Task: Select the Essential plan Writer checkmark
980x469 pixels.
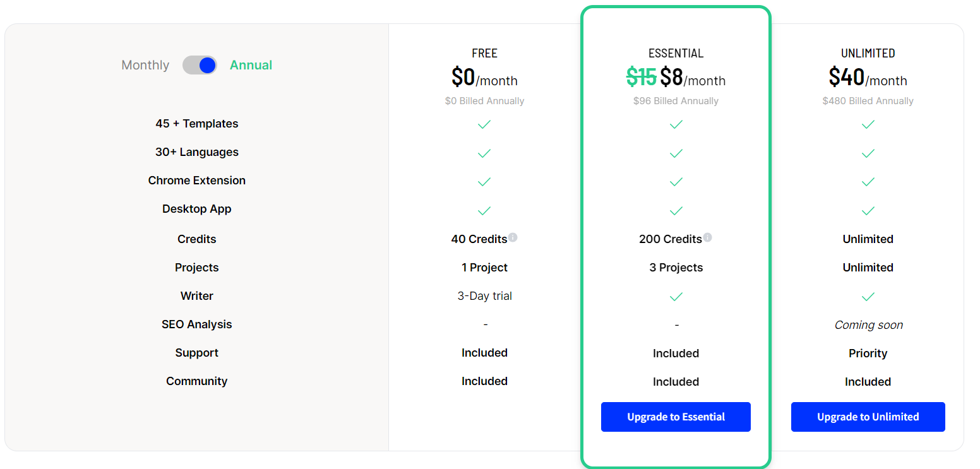Action: [676, 297]
